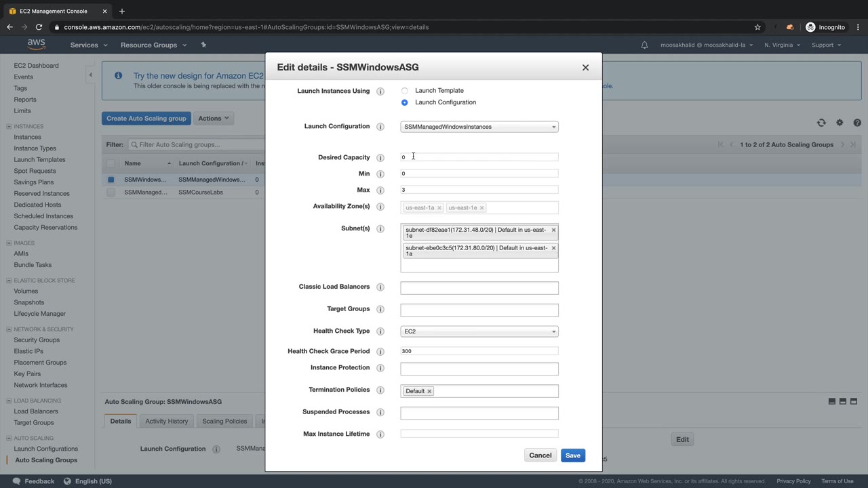Show info for Classic Load Balancers
The width and height of the screenshot is (868, 488).
click(x=380, y=287)
